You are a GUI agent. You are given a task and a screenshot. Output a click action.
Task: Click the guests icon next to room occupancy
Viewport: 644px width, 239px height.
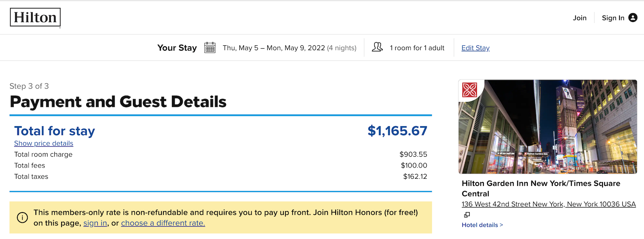point(377,47)
